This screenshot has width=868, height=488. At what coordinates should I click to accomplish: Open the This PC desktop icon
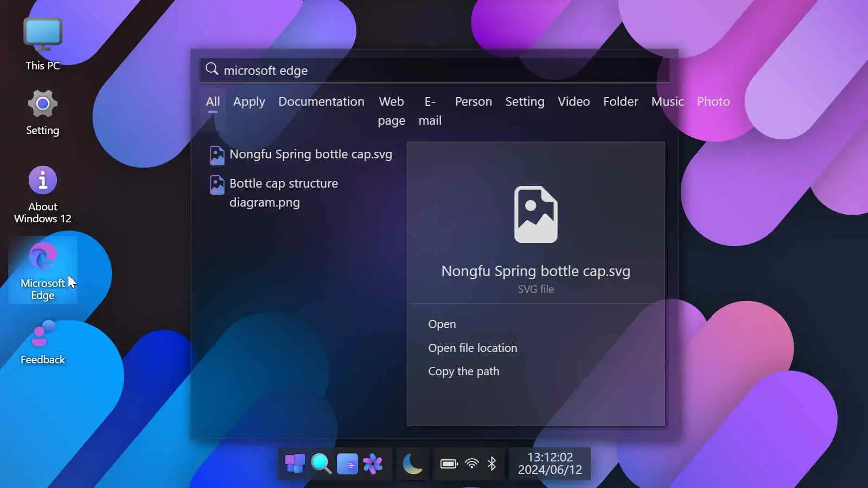[42, 43]
